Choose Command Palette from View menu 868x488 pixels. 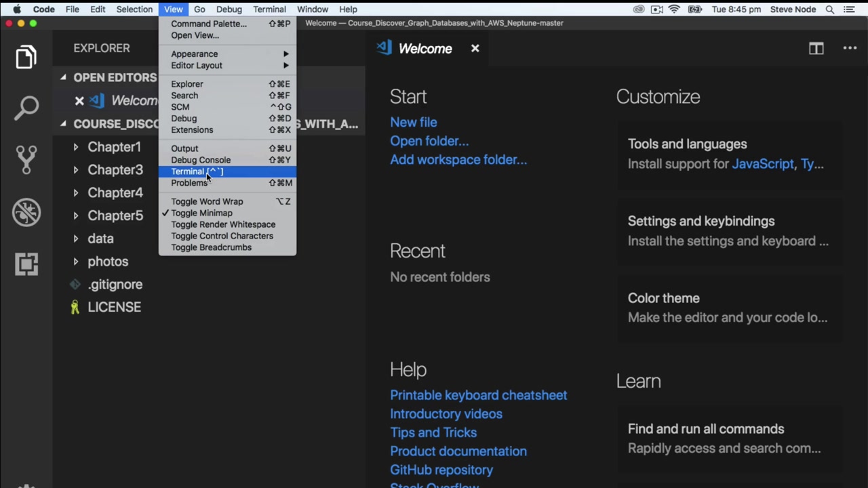click(x=227, y=24)
